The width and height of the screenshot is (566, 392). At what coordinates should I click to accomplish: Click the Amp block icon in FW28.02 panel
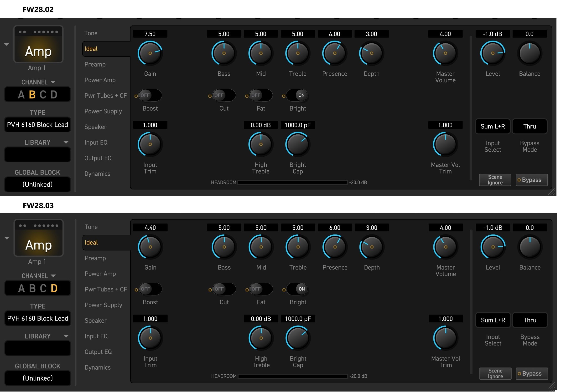(x=38, y=44)
